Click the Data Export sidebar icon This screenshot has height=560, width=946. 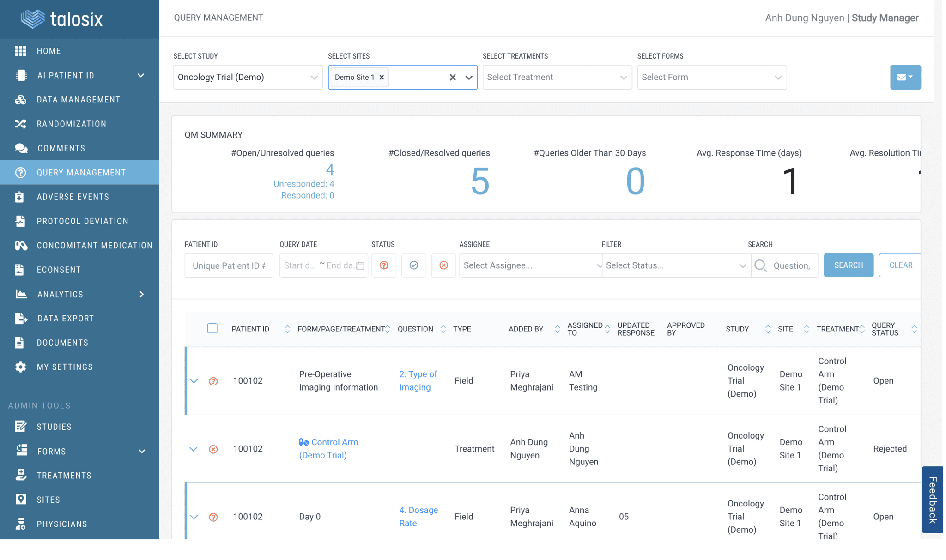click(21, 318)
